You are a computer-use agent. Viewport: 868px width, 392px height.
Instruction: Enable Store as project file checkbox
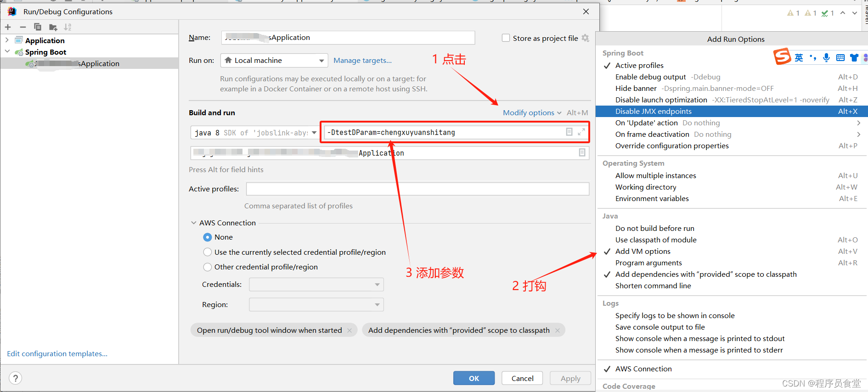(506, 38)
